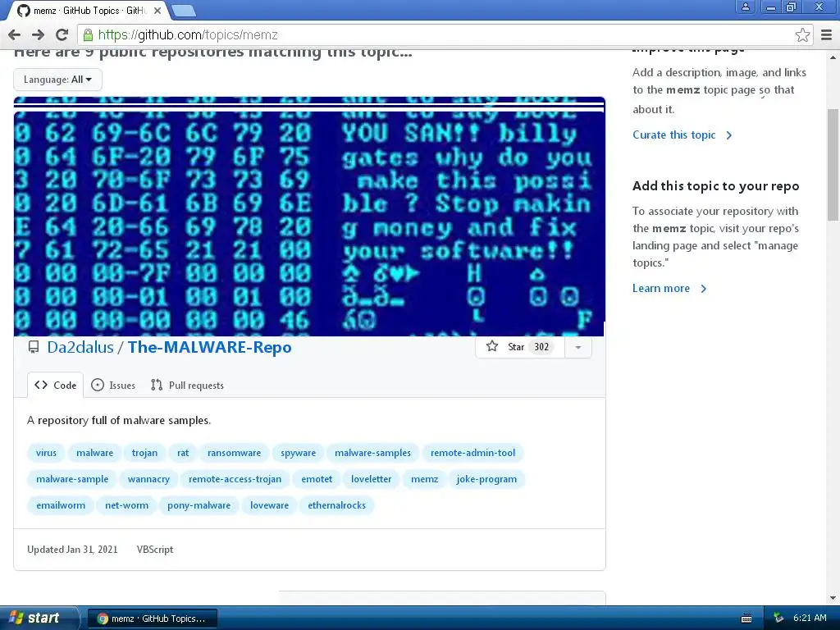Close the memz GitHub Topics tab
This screenshot has width=840, height=630.
click(157, 10)
